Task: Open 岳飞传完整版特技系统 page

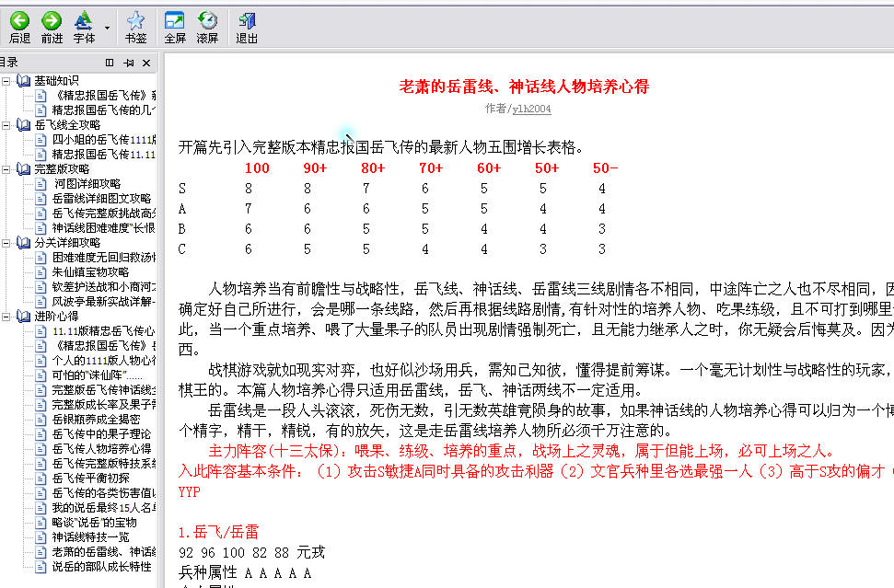Action: [104, 464]
